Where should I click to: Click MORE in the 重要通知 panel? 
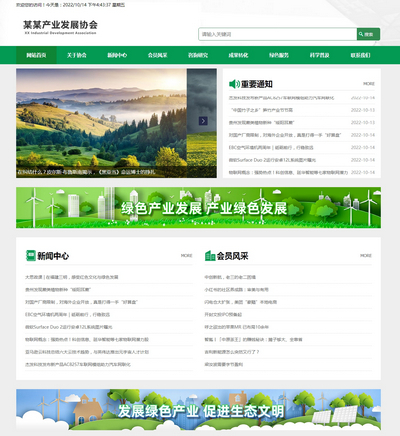(369, 84)
